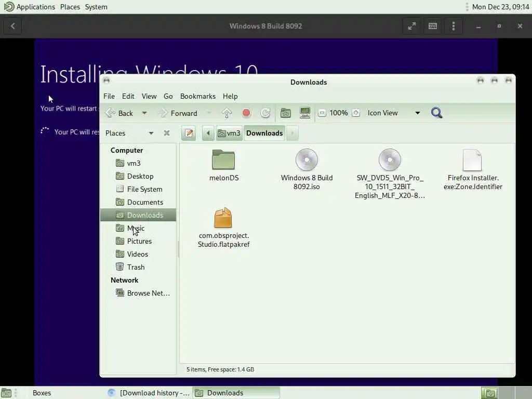The height and width of the screenshot is (399, 532).
Task: Select Downloads in the sidebar
Action: coord(138,215)
